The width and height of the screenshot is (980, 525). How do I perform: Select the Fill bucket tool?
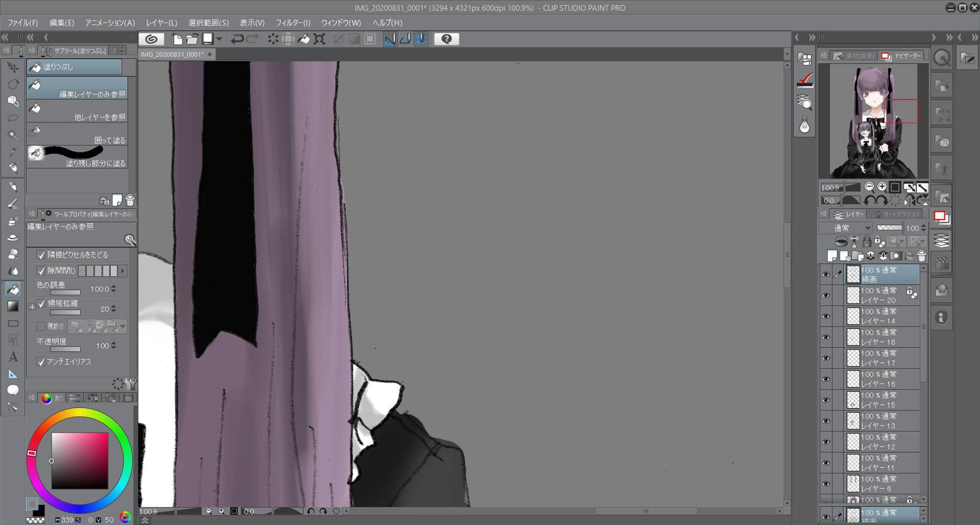click(13, 289)
